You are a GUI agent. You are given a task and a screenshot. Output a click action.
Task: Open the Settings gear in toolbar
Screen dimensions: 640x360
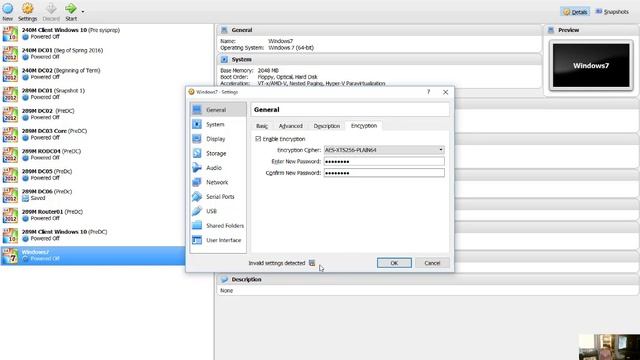pyautogui.click(x=27, y=11)
